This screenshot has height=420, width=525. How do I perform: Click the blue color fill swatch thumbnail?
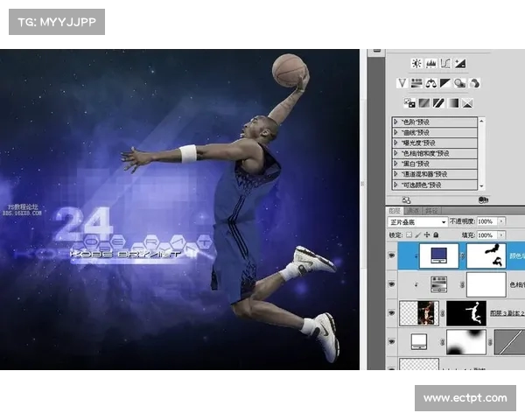[x=438, y=255]
